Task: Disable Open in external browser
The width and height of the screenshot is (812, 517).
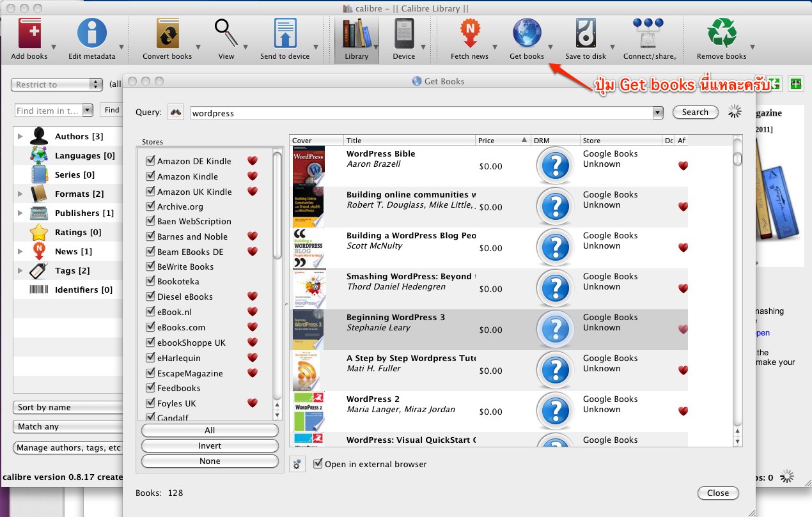Action: click(318, 464)
